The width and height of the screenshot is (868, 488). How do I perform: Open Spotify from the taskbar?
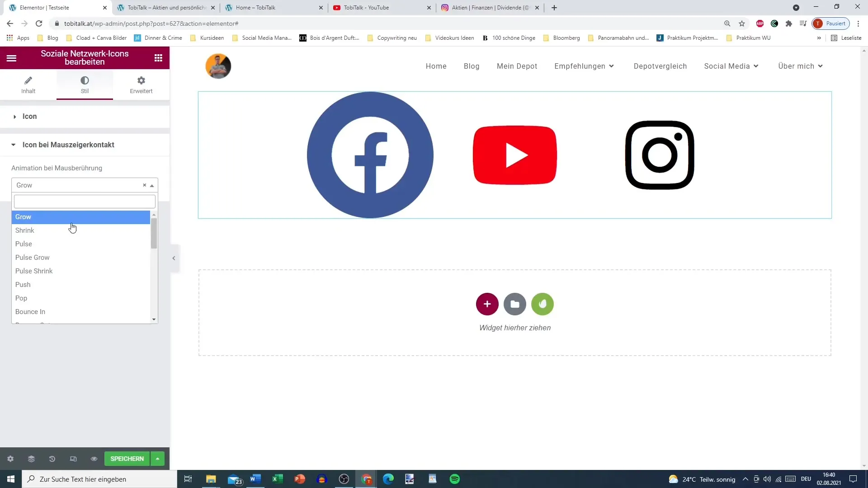pyautogui.click(x=455, y=479)
